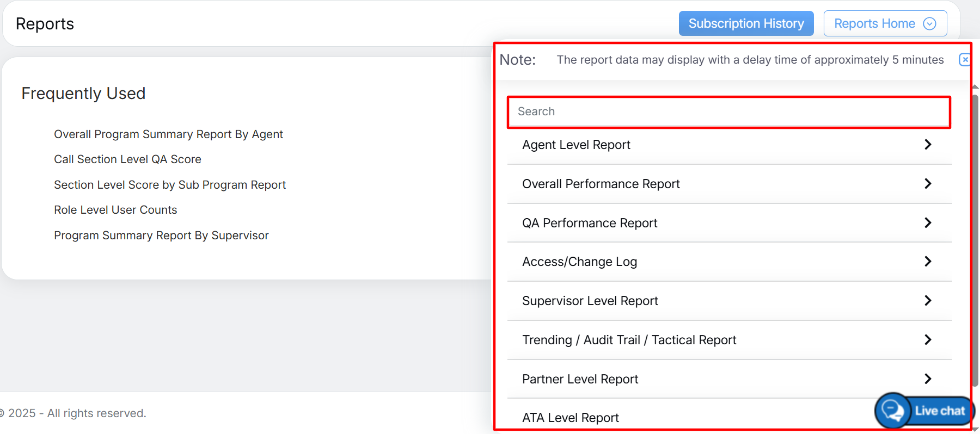
Task: Expand Overall Performance Report chevron
Action: tap(928, 184)
